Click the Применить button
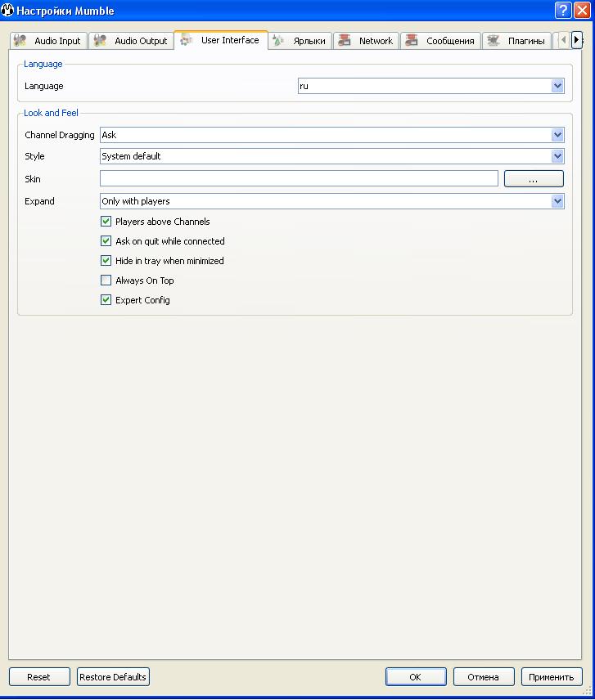This screenshot has width=595, height=700. pos(551,677)
